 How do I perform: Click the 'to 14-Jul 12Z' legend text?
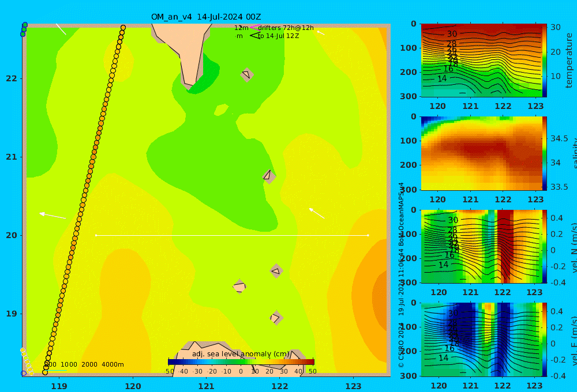[x=278, y=36]
